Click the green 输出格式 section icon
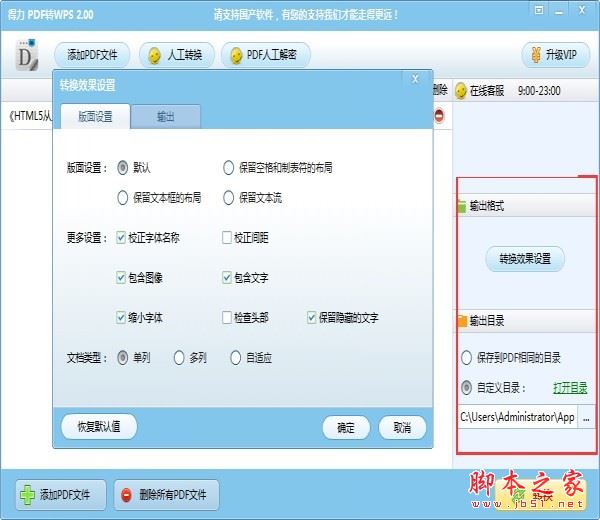This screenshot has height=520, width=600. 461,206
